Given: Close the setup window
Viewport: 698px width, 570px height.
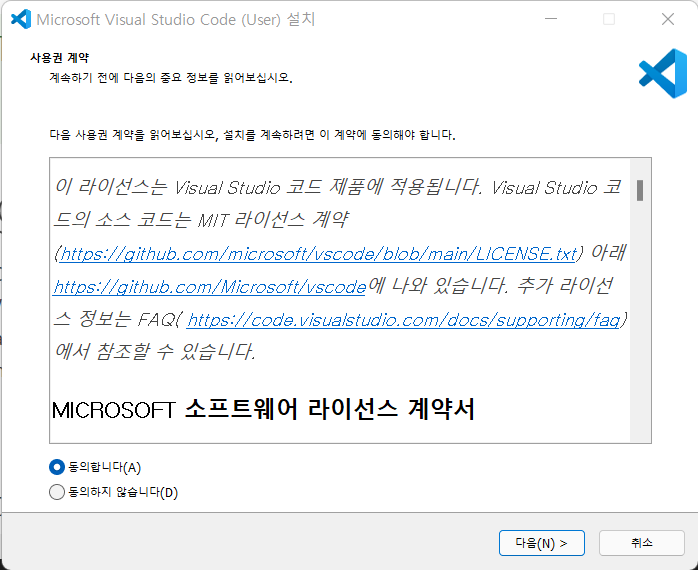Looking at the screenshot, I should [668, 19].
